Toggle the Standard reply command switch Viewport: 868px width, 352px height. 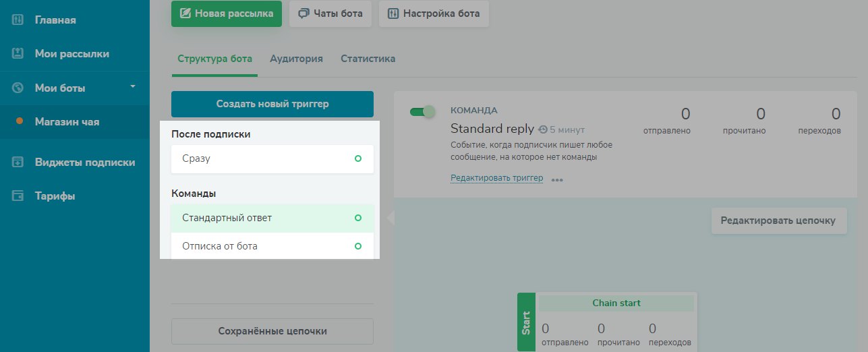[x=423, y=112]
